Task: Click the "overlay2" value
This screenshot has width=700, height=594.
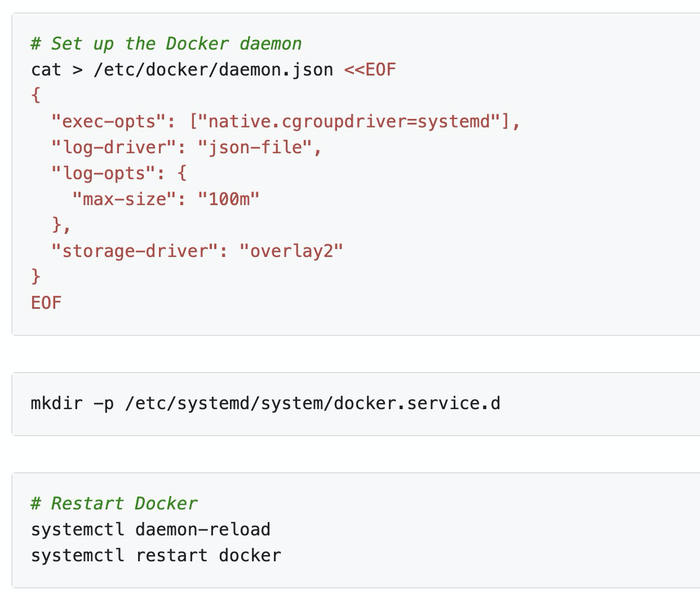Action: 291,251
